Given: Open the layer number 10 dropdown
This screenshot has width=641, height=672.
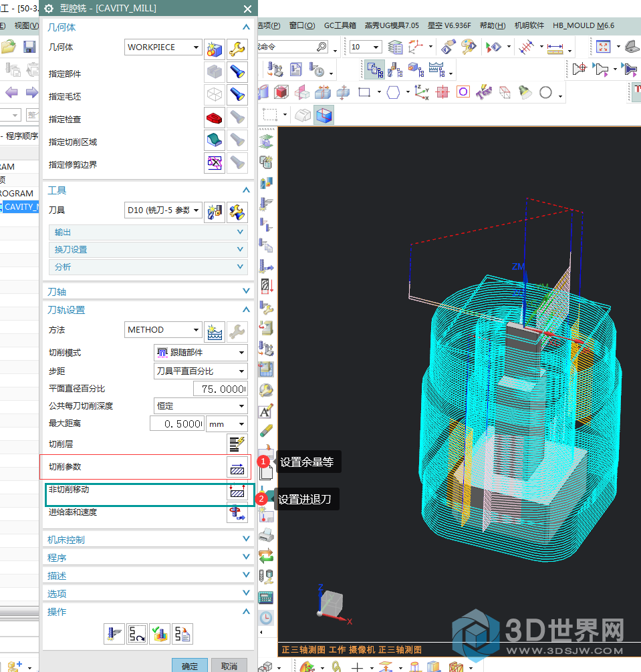Looking at the screenshot, I should click(x=376, y=47).
